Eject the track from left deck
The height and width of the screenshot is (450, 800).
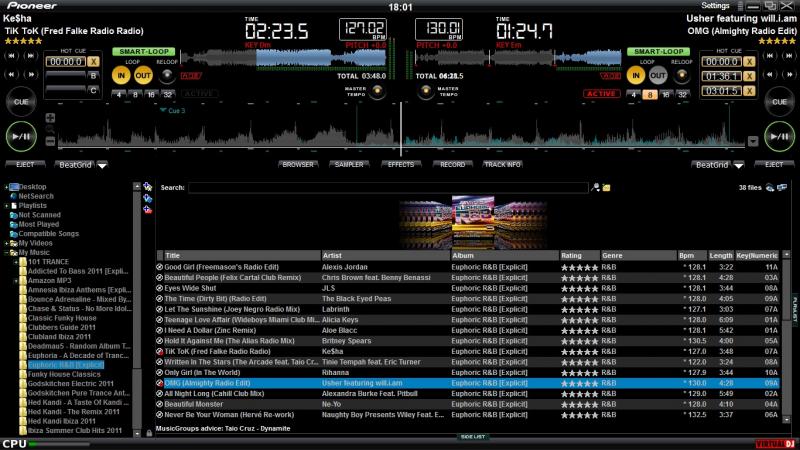25,165
